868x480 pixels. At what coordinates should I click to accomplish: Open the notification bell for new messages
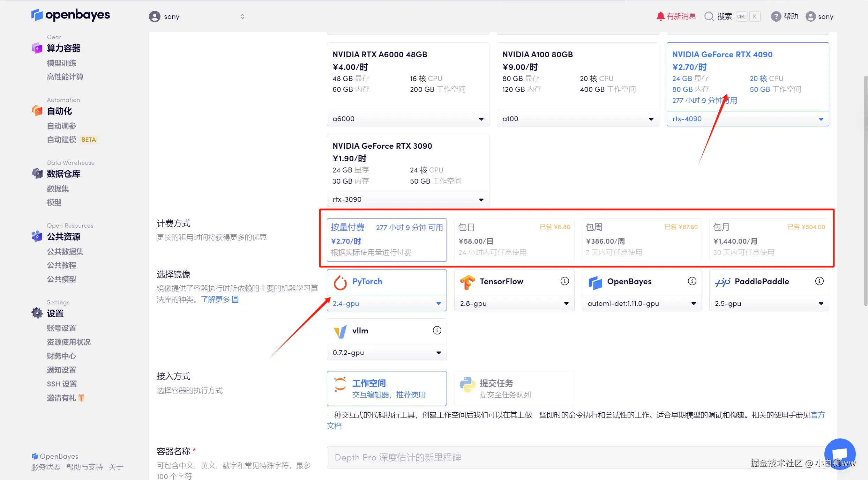(660, 16)
